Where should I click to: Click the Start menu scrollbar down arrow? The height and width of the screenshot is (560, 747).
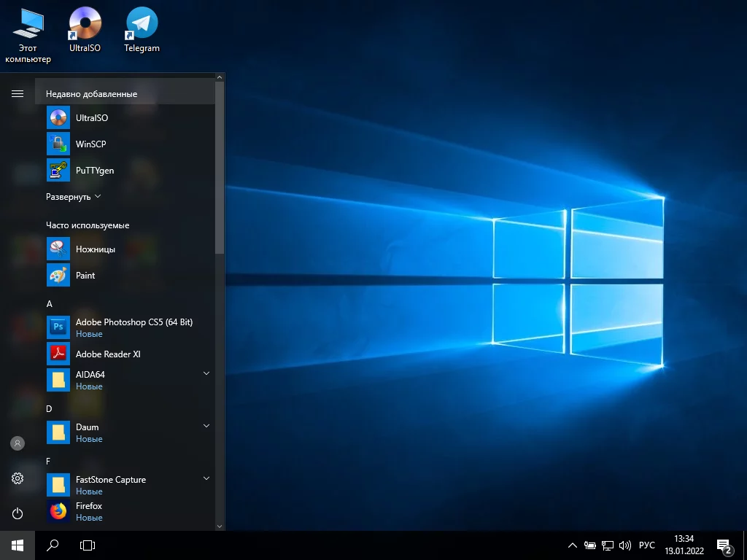tap(220, 525)
